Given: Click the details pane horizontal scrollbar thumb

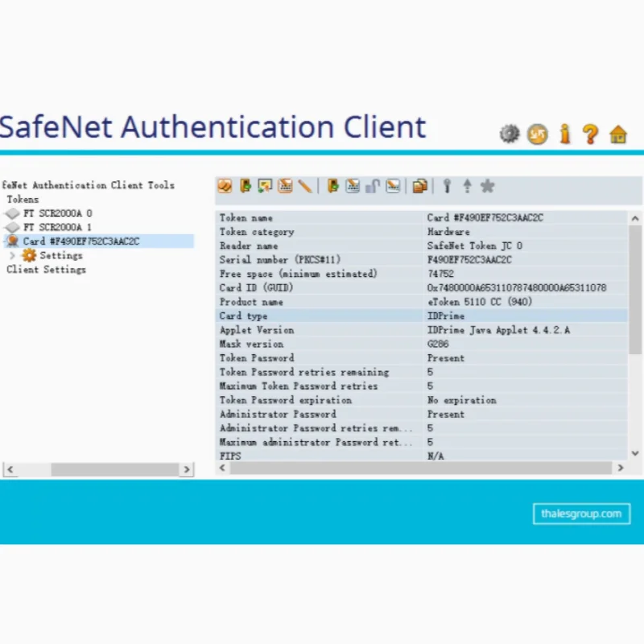Looking at the screenshot, I should (421, 468).
